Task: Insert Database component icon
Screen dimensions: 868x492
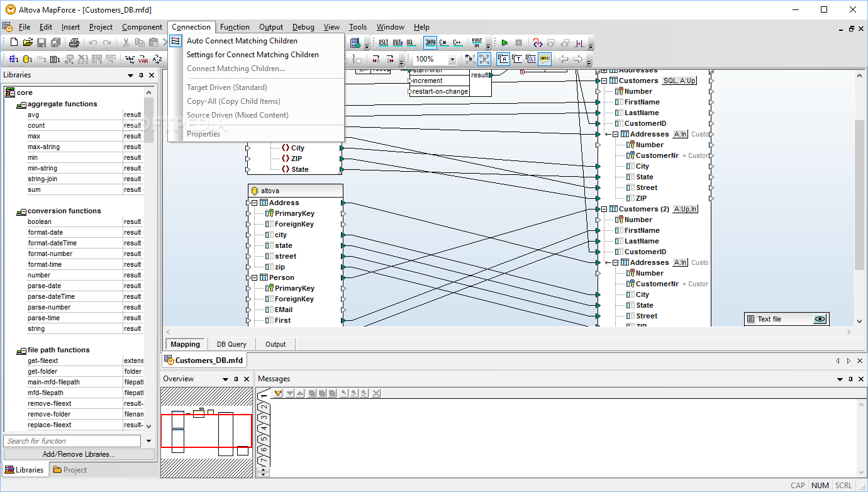Action: point(28,59)
